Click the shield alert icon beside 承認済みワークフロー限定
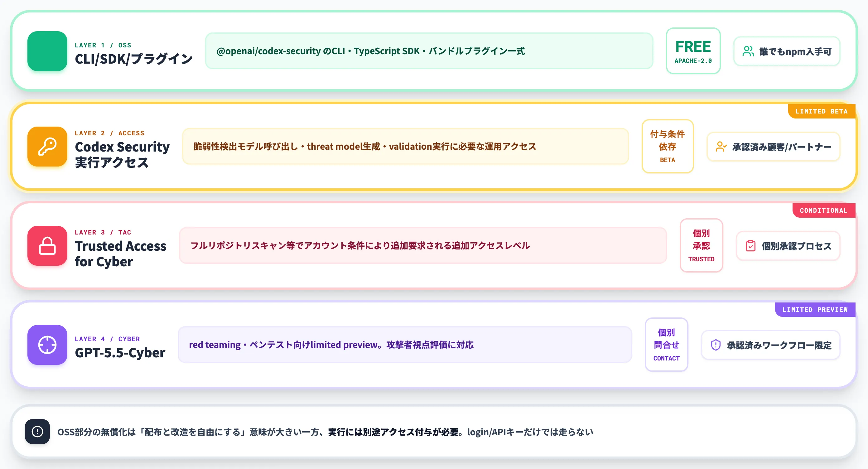The image size is (868, 469). 716,345
